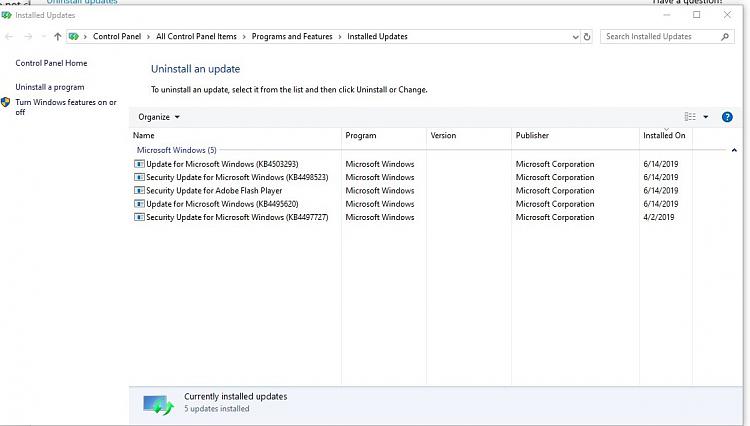Select Security Update for Microsoft Windows (KB4497727)
The image size is (750, 426).
(237, 218)
